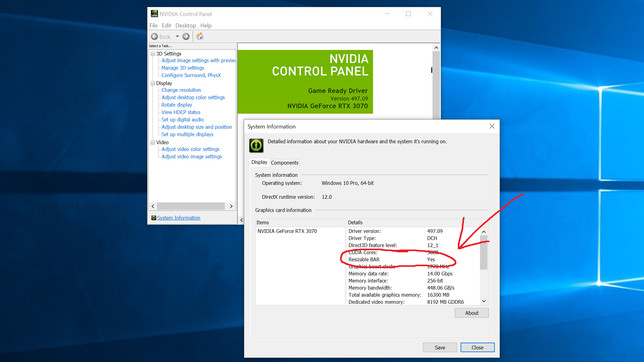Screen dimensions: 644x362
Task: Open the Help menu
Action: pyautogui.click(x=207, y=25)
